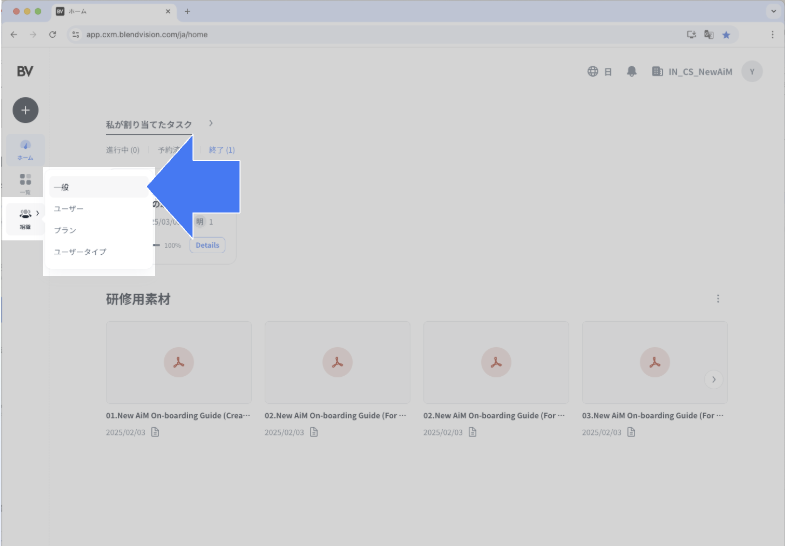Click the Details button on task card
Screen dimensions: 785x546
(x=207, y=245)
